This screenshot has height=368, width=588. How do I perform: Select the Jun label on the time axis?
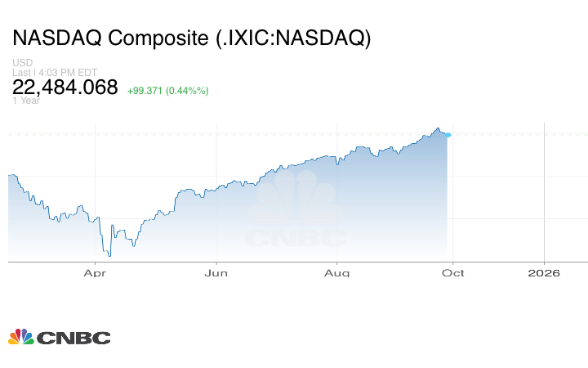[216, 273]
